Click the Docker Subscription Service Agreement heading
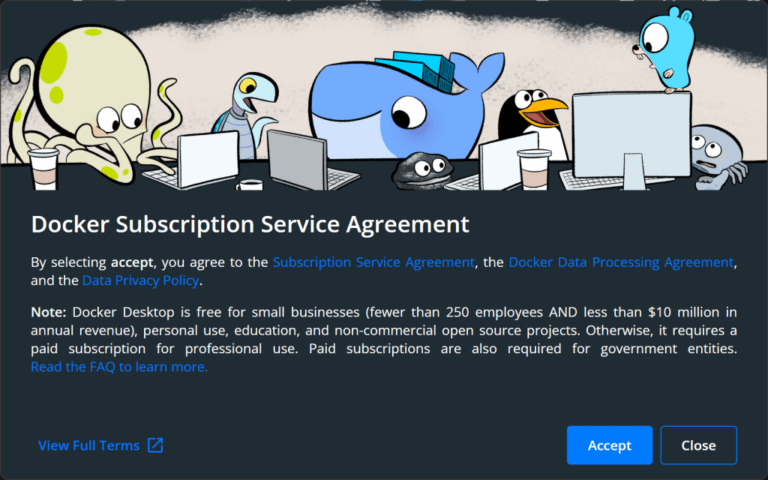The width and height of the screenshot is (768, 480). coord(250,224)
